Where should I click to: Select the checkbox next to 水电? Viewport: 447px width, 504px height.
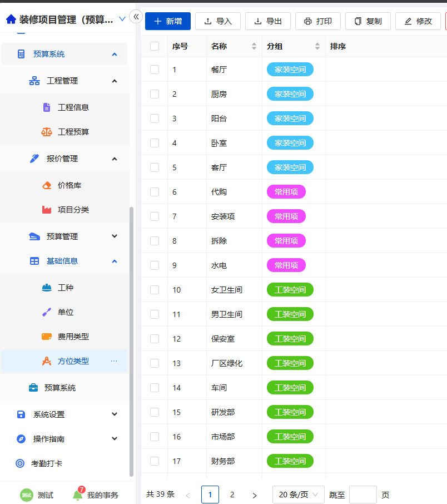coord(154,265)
